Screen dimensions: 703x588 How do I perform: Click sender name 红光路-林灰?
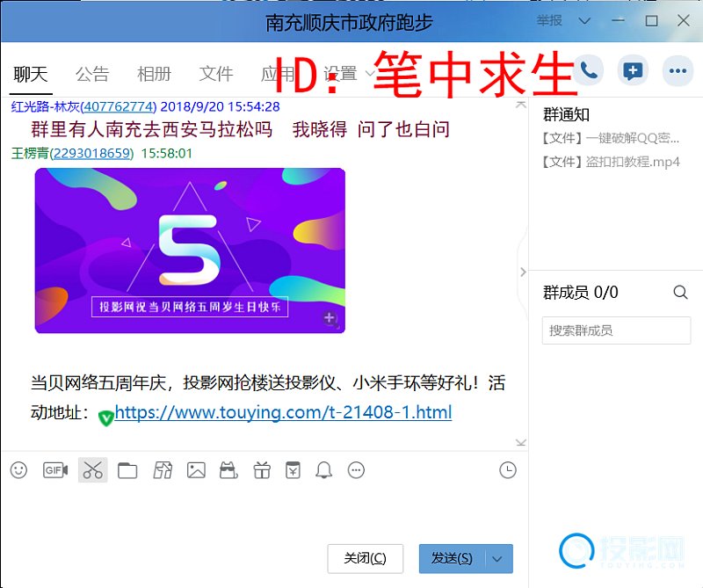[x=46, y=106]
